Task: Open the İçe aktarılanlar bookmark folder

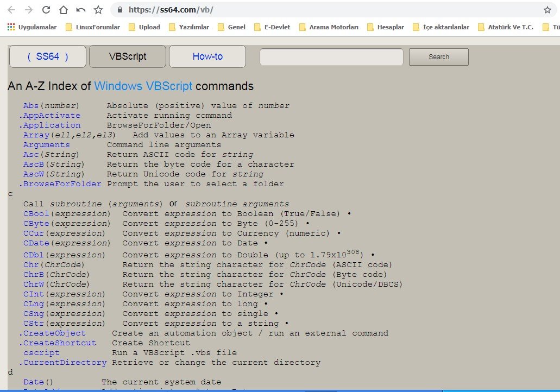Action: click(441, 27)
